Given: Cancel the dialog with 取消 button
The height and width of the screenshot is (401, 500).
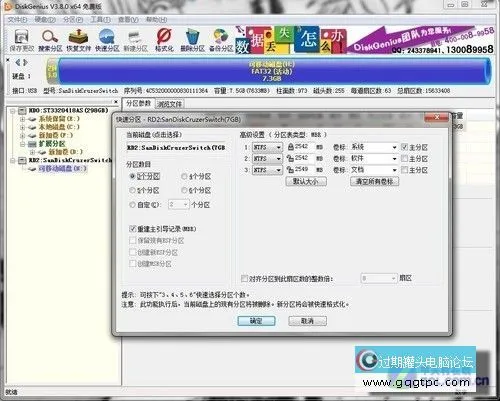Looking at the screenshot, I should (307, 321).
